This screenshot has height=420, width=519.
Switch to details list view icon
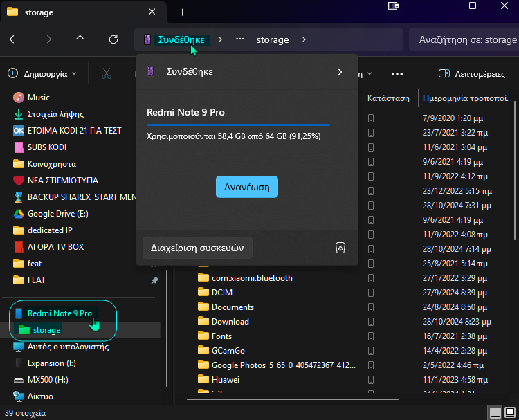coord(495,412)
